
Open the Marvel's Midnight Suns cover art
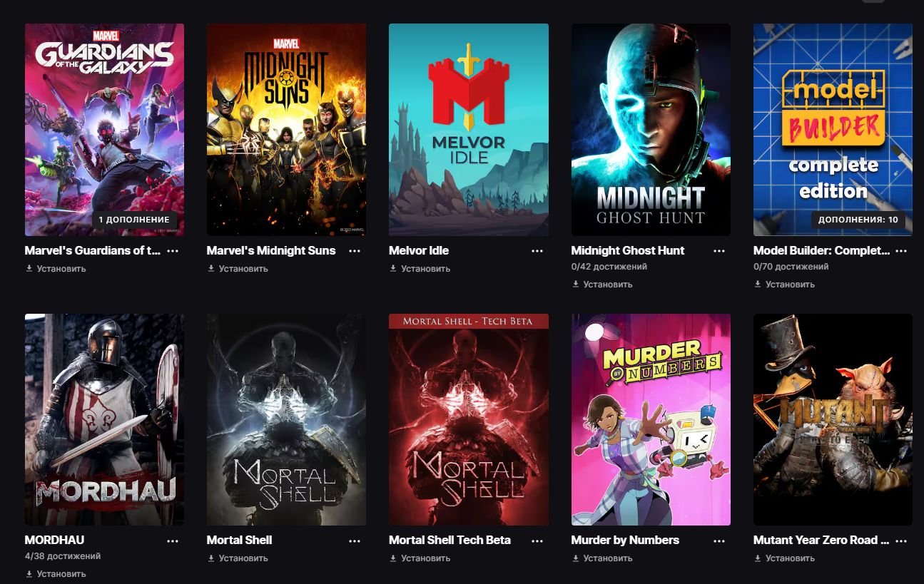click(286, 130)
